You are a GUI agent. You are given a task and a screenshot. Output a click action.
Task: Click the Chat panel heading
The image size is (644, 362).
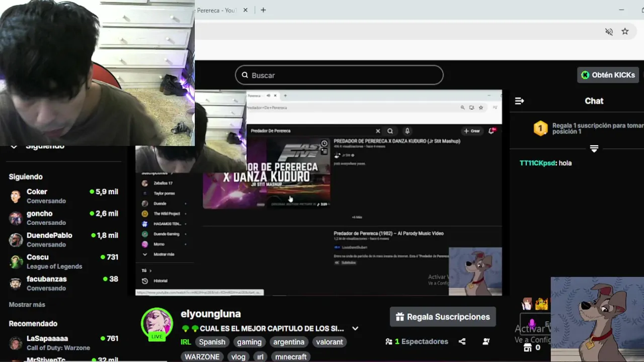594,101
